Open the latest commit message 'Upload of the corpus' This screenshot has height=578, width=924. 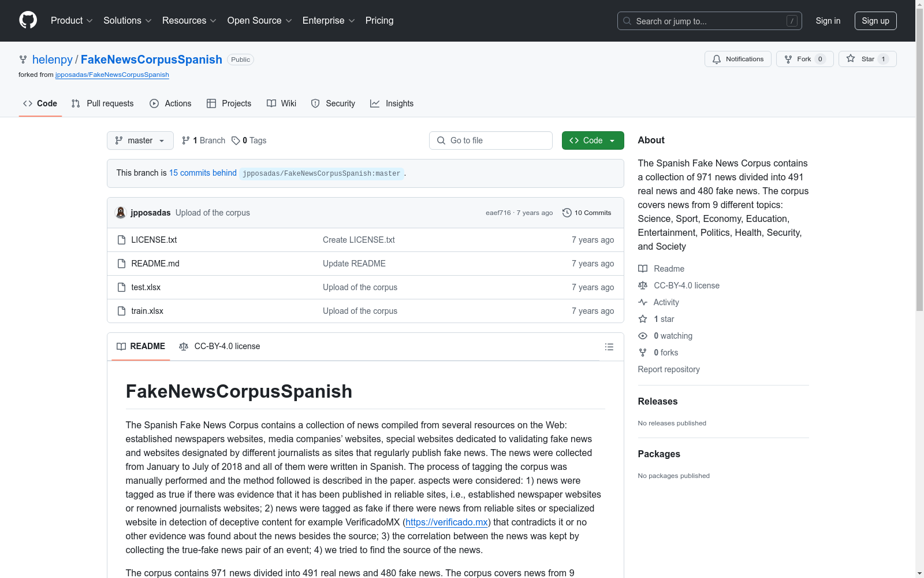213,213
